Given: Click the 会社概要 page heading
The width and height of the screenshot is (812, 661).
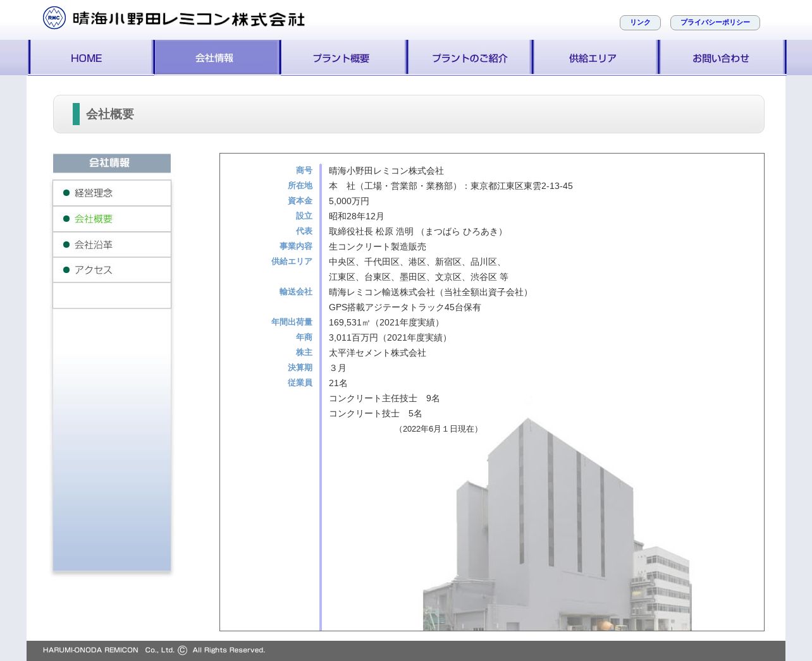Looking at the screenshot, I should pyautogui.click(x=110, y=114).
